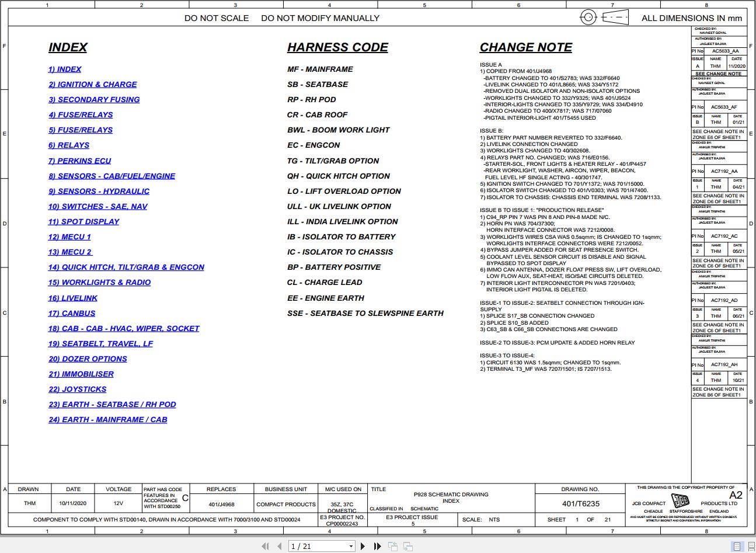Open the QUICK HITCH, TILT/GRAB & ENGCON link
Screen dimensions: 756x553
pos(126,267)
